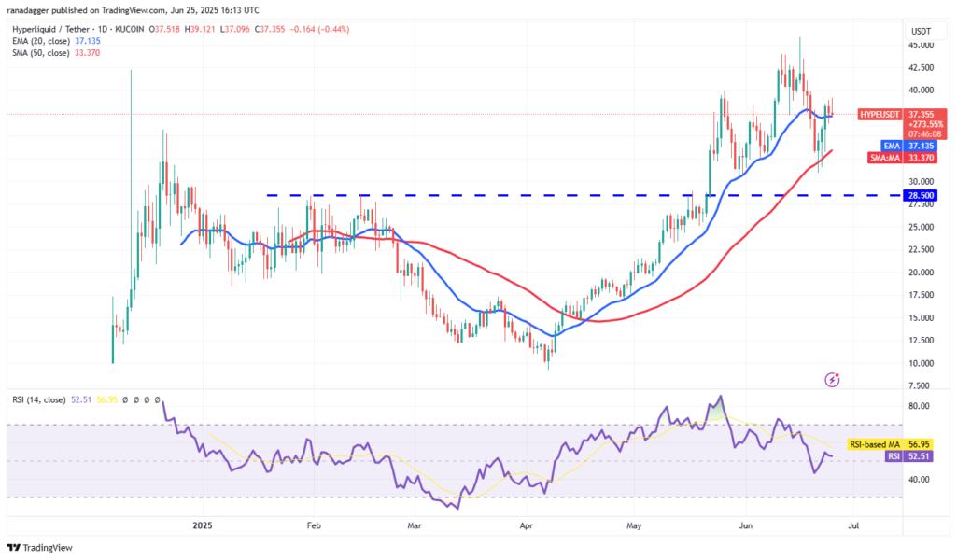Click the purple RSI 52.51 tag
This screenshot has height=560, width=957.
click(908, 456)
